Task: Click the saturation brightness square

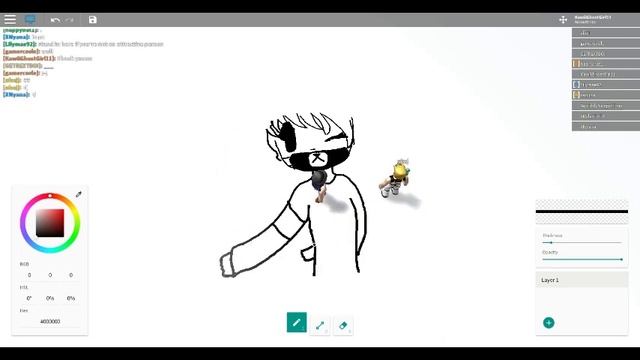Action: point(50,223)
